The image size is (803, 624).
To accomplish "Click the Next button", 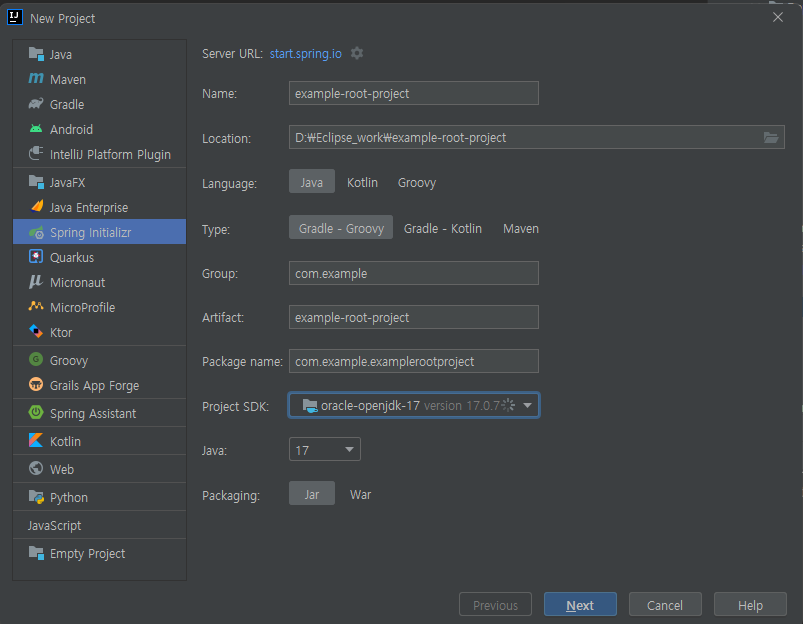I will point(580,605).
